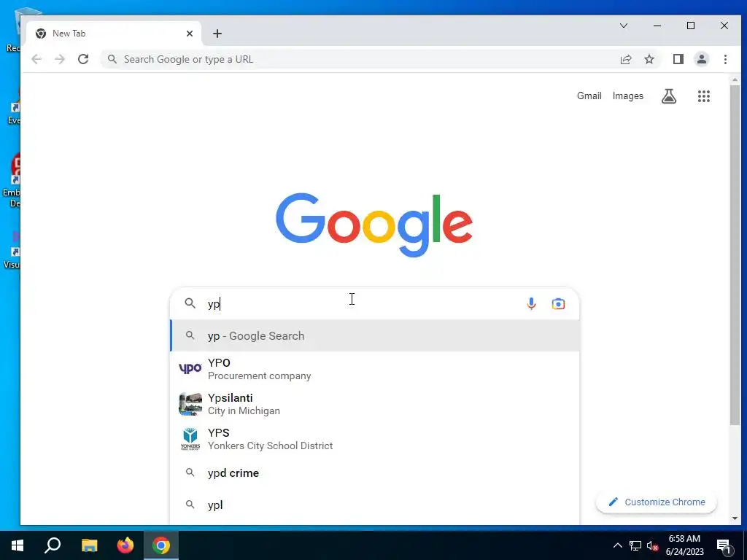
Task: Click the Chrome back arrow button
Action: (x=36, y=59)
